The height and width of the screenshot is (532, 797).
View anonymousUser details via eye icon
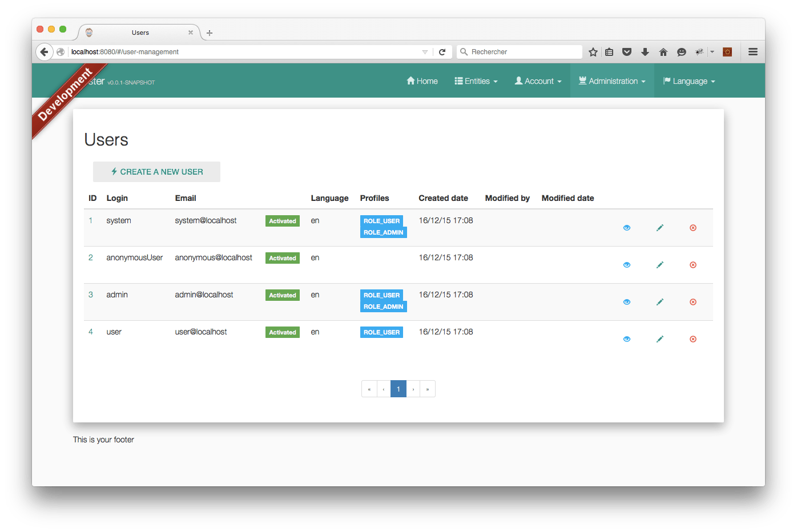coord(627,264)
